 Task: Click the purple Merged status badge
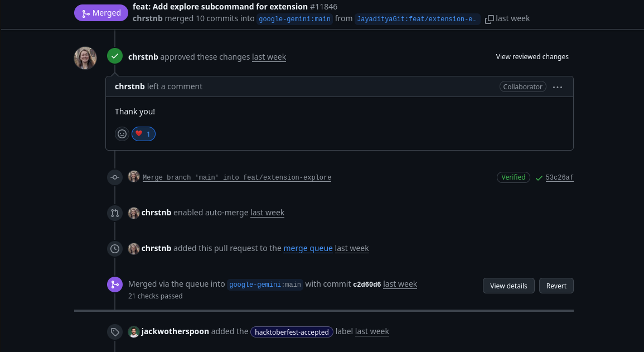97,13
